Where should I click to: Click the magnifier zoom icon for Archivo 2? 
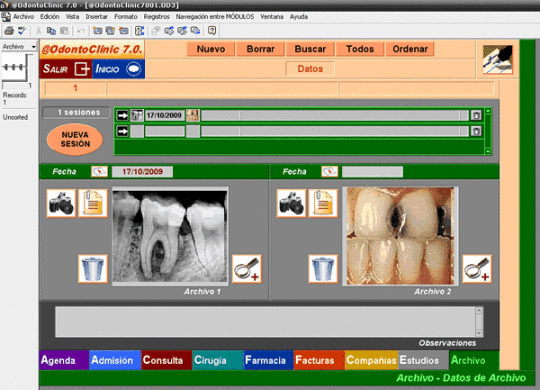[477, 269]
